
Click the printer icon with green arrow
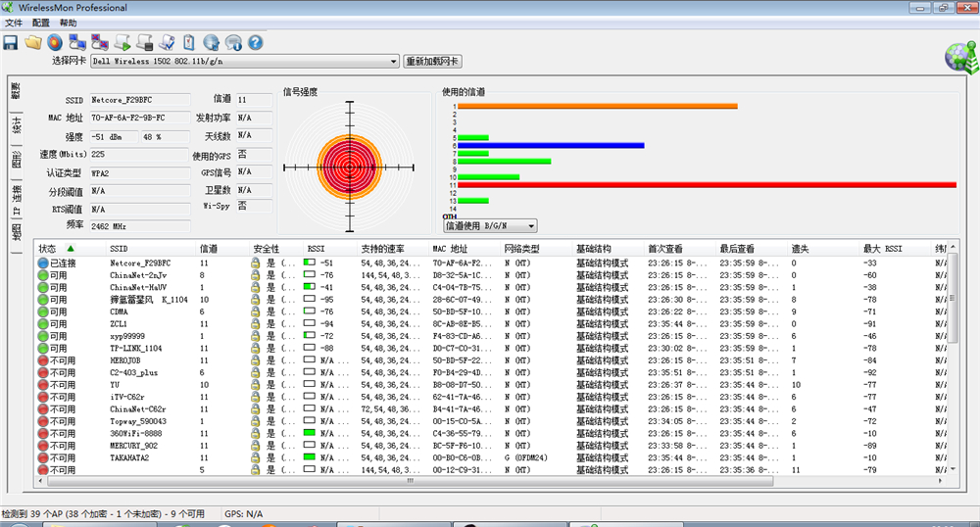(122, 42)
